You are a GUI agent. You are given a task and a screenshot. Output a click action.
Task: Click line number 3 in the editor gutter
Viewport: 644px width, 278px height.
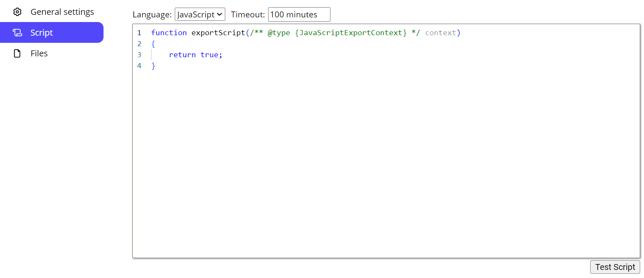139,55
